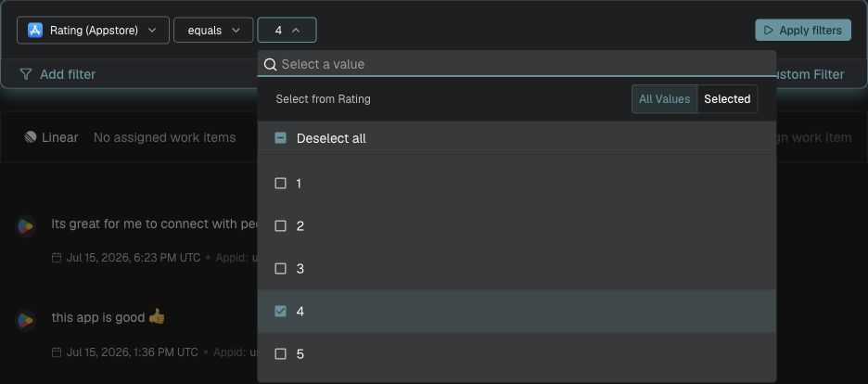Click the Select a value search field

(x=517, y=64)
